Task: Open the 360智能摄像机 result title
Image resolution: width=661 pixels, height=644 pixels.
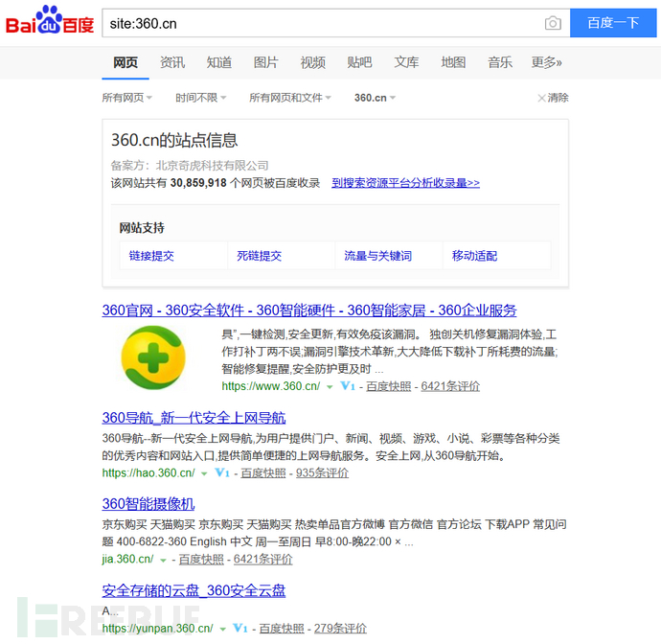Action: coord(148,504)
